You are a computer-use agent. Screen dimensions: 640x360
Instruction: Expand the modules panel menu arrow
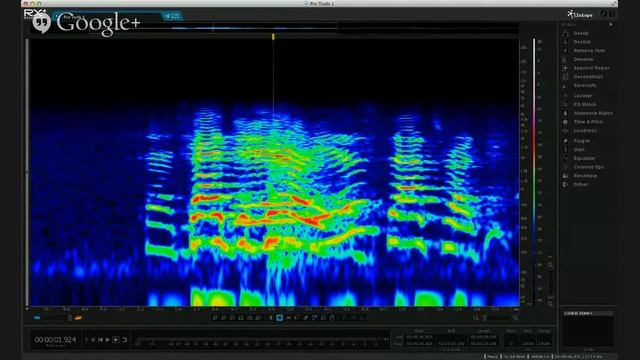[x=611, y=24]
